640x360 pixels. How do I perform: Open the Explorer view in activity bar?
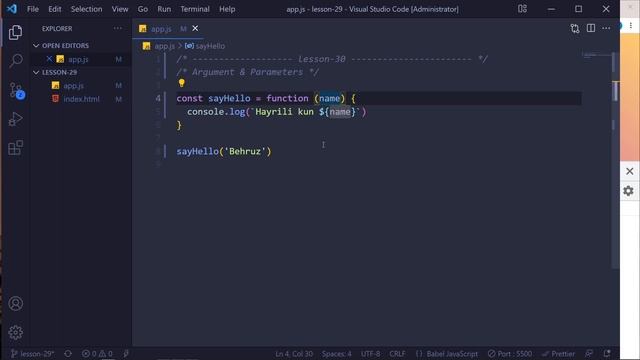click(16, 32)
